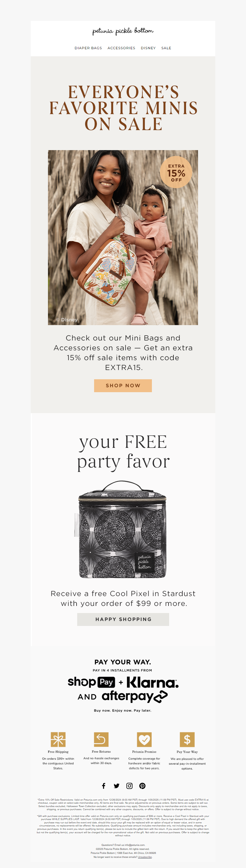Open the Facebook social icon

click(104, 786)
